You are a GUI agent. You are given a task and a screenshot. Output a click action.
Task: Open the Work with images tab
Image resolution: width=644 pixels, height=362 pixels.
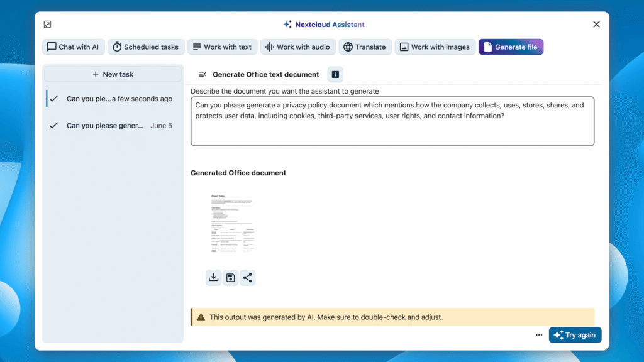[435, 47]
